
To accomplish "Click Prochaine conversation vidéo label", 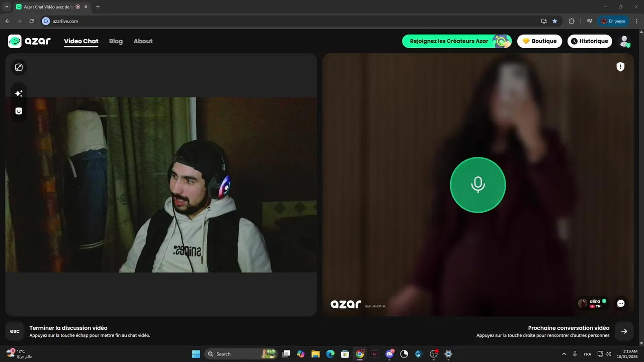I will (x=569, y=328).
